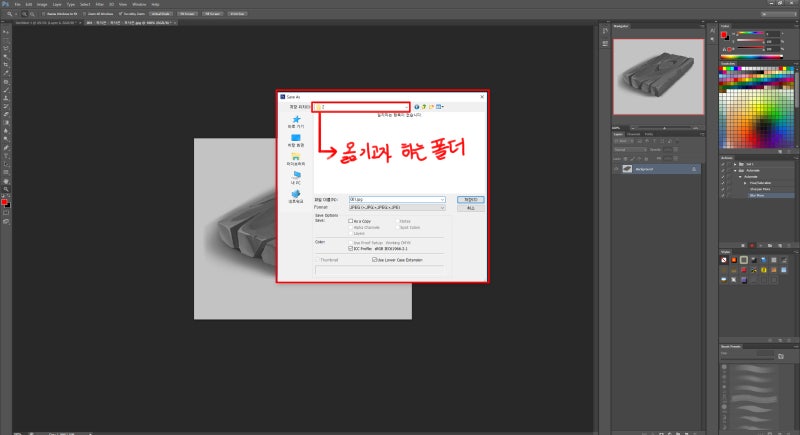Switch to Channels tab
800x435 pixels.
(x=634, y=134)
